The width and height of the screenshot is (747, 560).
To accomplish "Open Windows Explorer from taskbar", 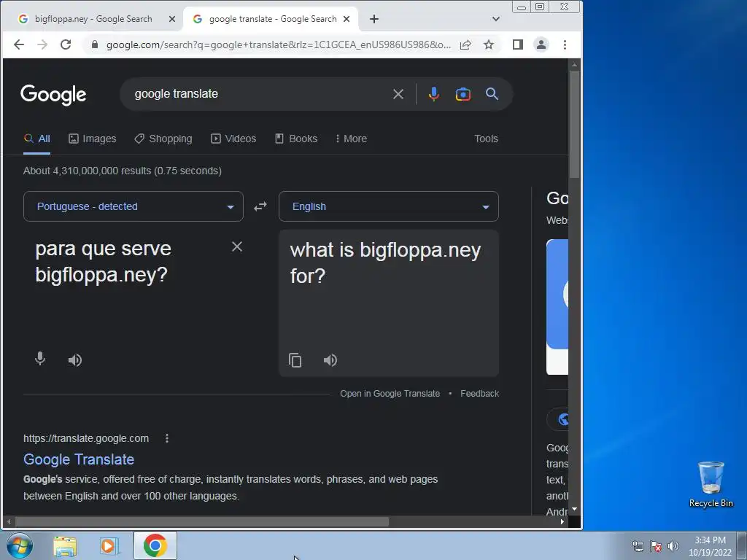I will [65, 546].
